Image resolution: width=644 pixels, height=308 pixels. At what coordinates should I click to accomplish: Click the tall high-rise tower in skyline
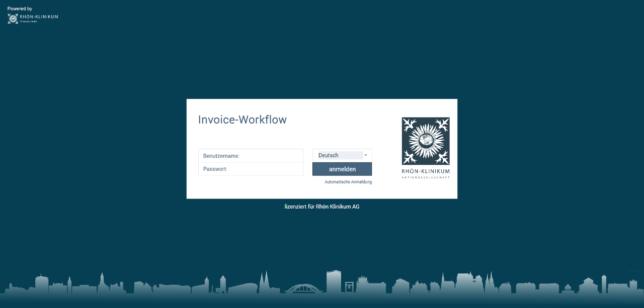coord(334,281)
